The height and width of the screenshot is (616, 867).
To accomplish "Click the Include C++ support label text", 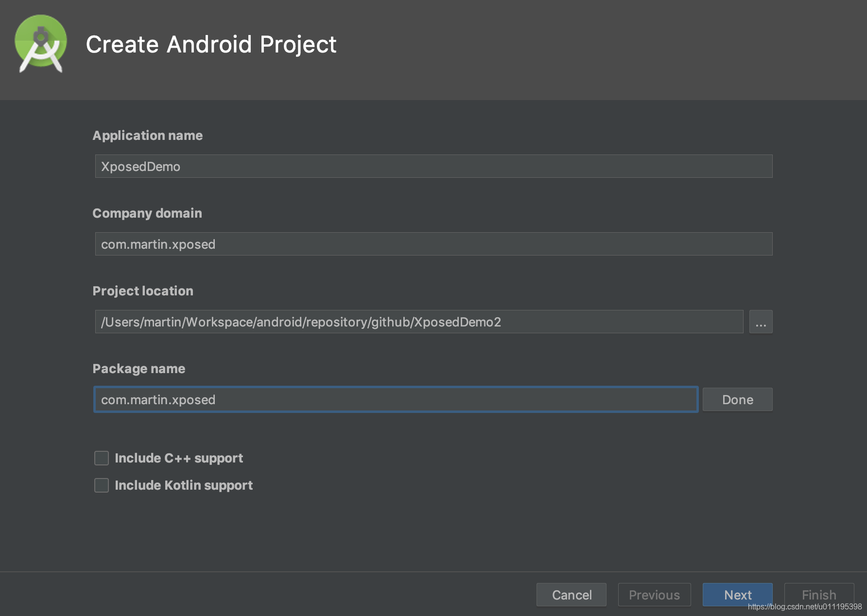I will point(179,458).
